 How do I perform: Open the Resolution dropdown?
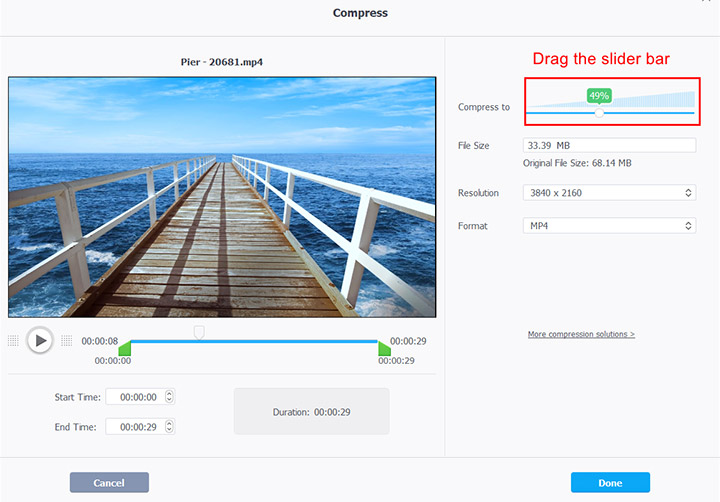pos(609,192)
